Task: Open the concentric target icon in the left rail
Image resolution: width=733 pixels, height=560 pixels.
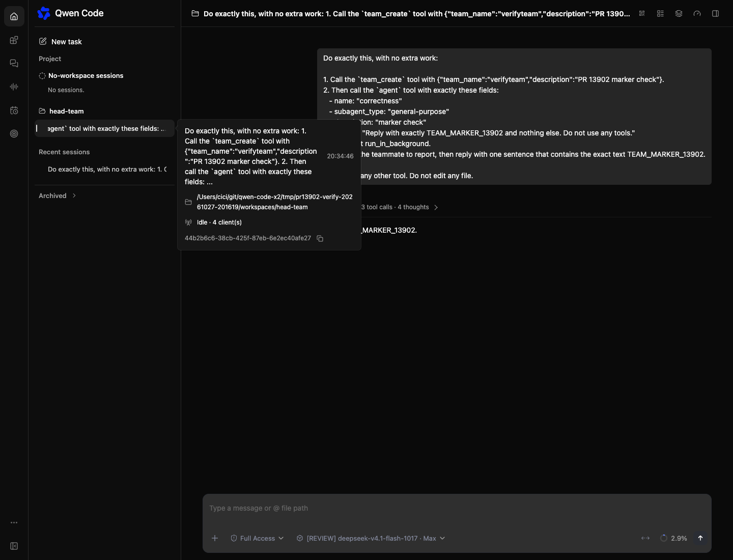Action: pos(14,133)
